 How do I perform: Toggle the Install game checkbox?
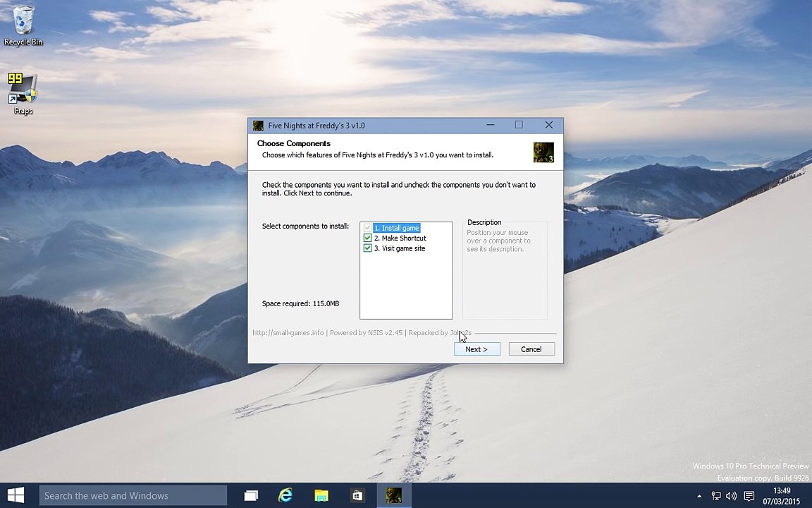point(368,228)
